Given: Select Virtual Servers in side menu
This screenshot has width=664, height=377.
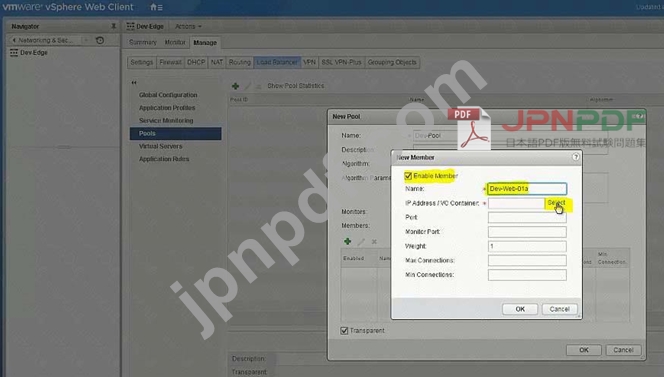Looking at the screenshot, I should point(160,146).
